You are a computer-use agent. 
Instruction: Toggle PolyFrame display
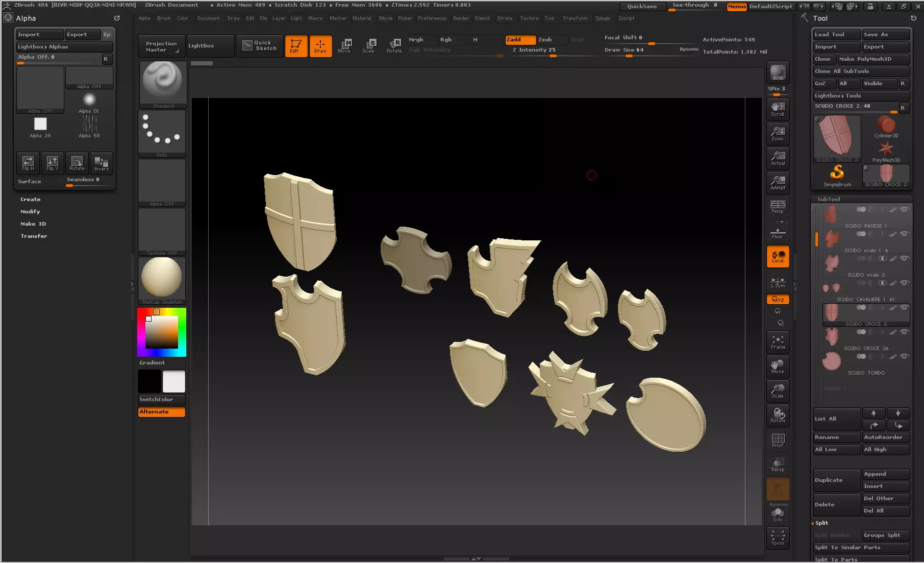click(x=778, y=440)
